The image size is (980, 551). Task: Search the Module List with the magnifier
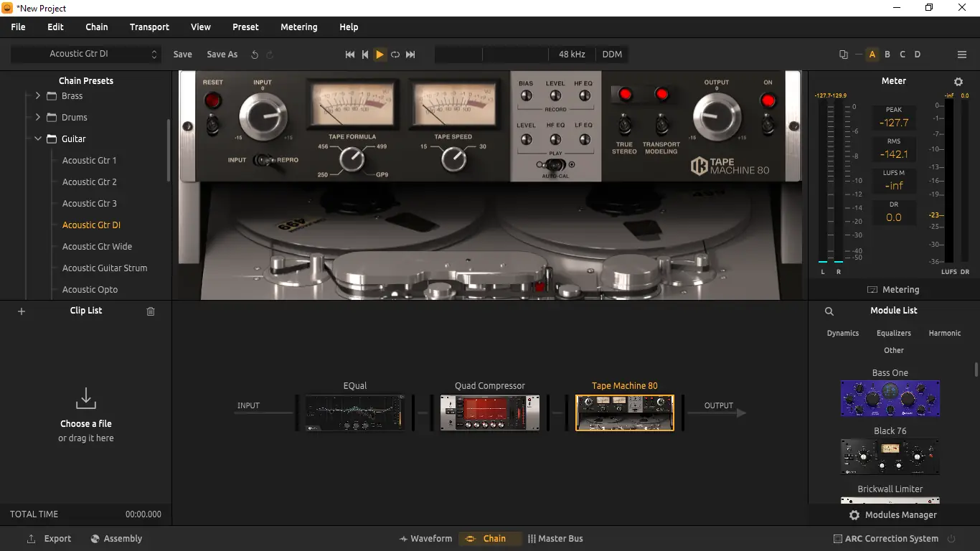click(829, 311)
